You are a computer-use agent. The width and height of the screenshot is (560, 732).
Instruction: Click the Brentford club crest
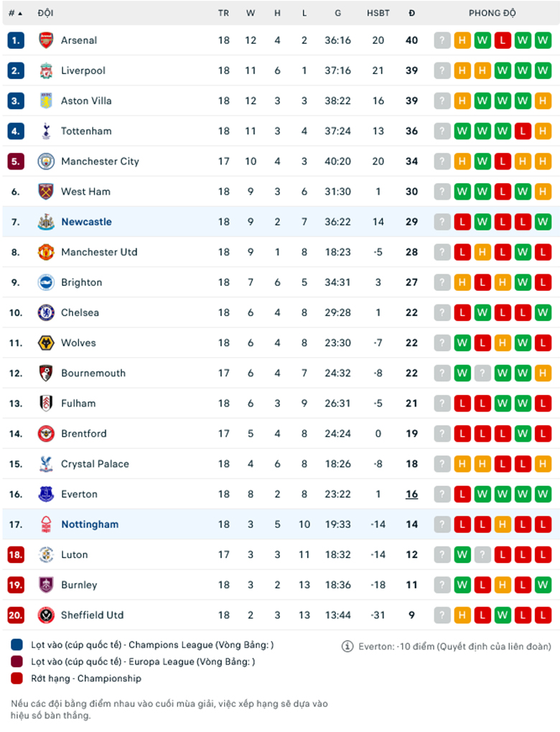(x=46, y=434)
